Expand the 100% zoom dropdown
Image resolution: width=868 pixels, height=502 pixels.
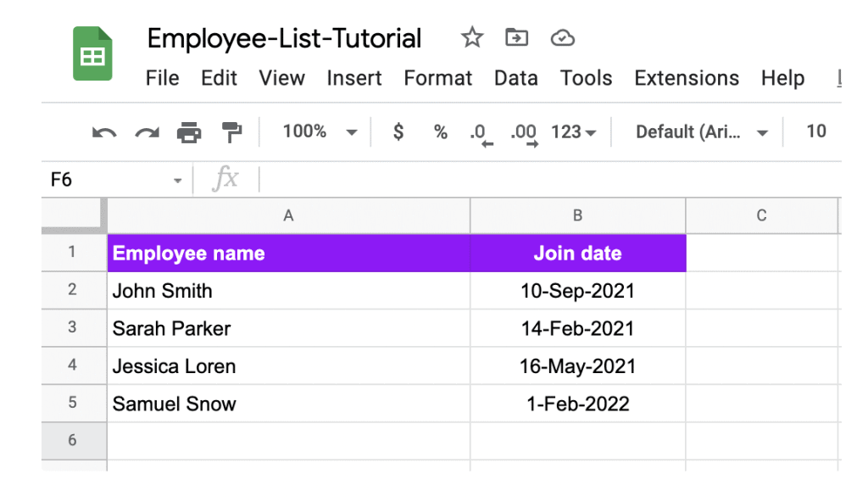click(320, 131)
